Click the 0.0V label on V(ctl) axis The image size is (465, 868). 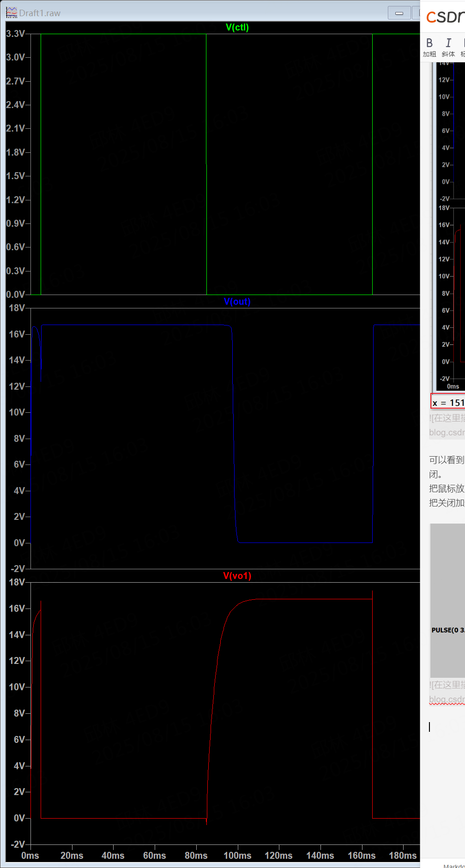click(x=15, y=295)
